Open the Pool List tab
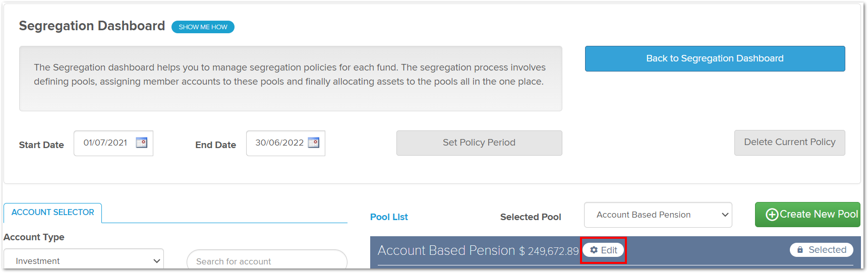The width and height of the screenshot is (868, 273). [389, 217]
